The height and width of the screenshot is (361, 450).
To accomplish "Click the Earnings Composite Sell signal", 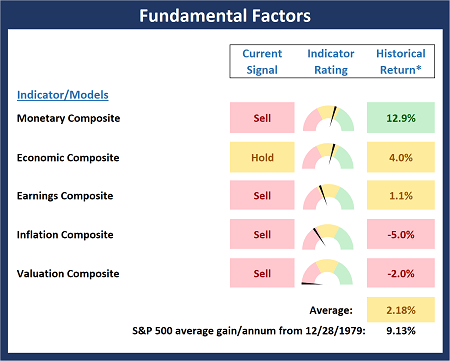I will [x=262, y=195].
